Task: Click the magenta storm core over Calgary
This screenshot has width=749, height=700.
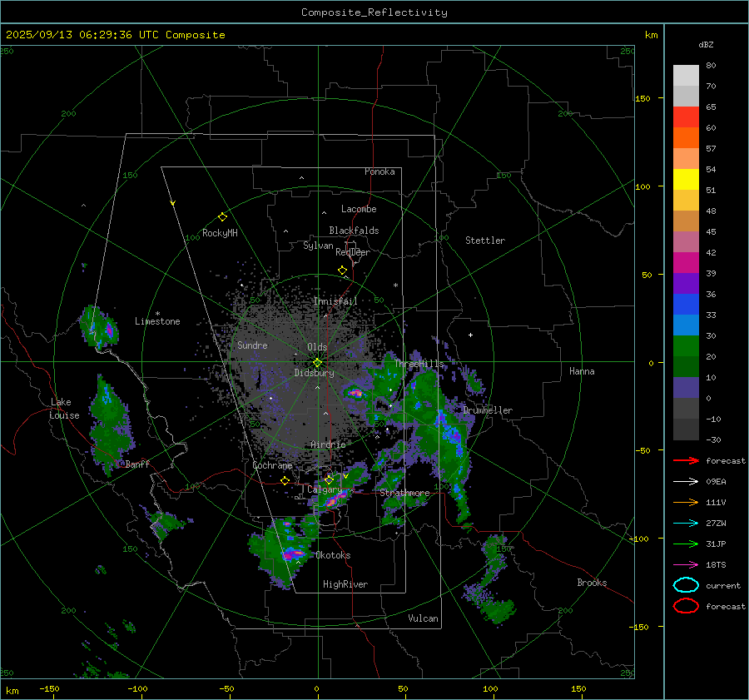Action: click(x=336, y=499)
